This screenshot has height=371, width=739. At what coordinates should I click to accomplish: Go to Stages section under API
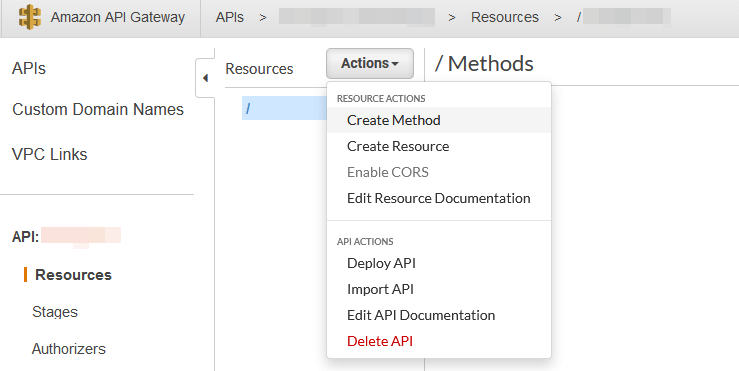[x=55, y=312]
